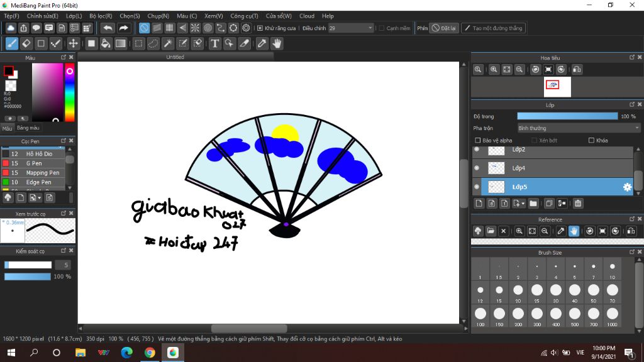
Task: Open the Chỉnh sửa(E) menu
Action: click(x=42, y=16)
